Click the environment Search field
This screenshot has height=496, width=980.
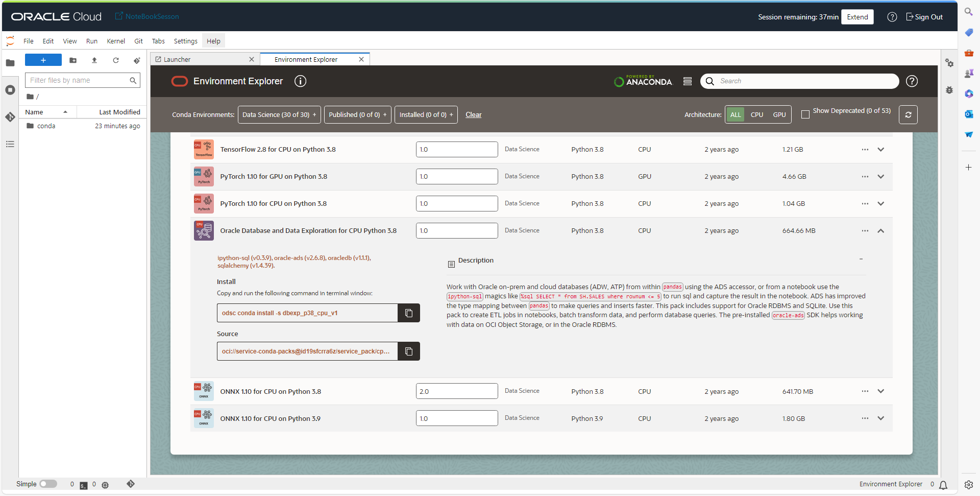(800, 81)
